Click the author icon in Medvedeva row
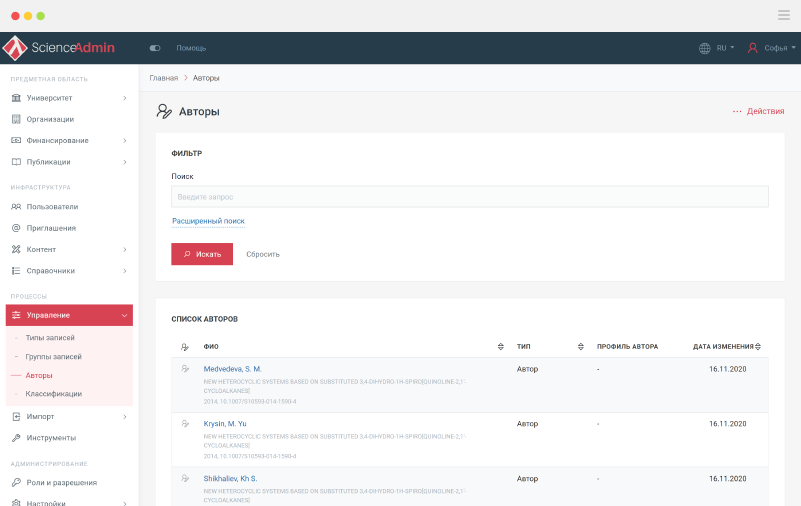Image resolution: width=801 pixels, height=506 pixels. (x=185, y=369)
